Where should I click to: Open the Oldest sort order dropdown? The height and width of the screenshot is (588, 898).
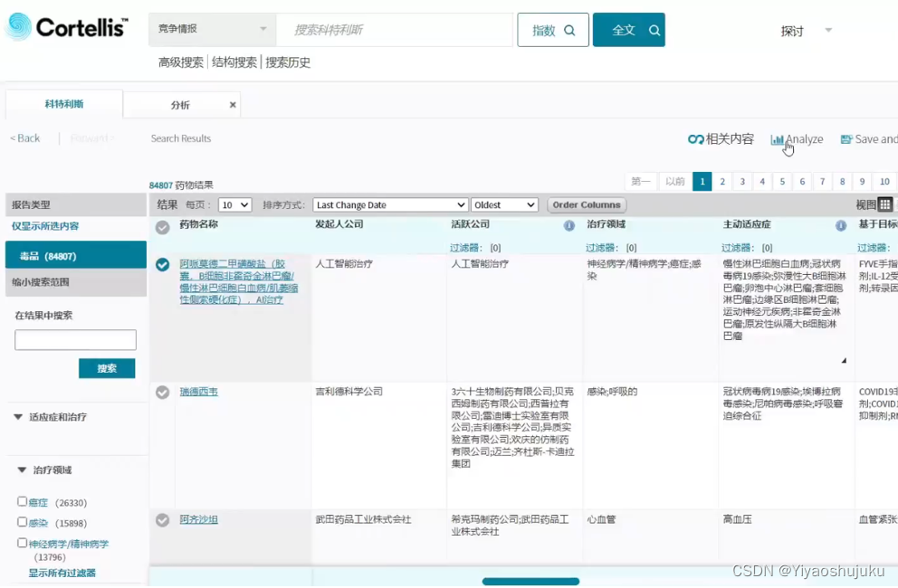point(504,205)
